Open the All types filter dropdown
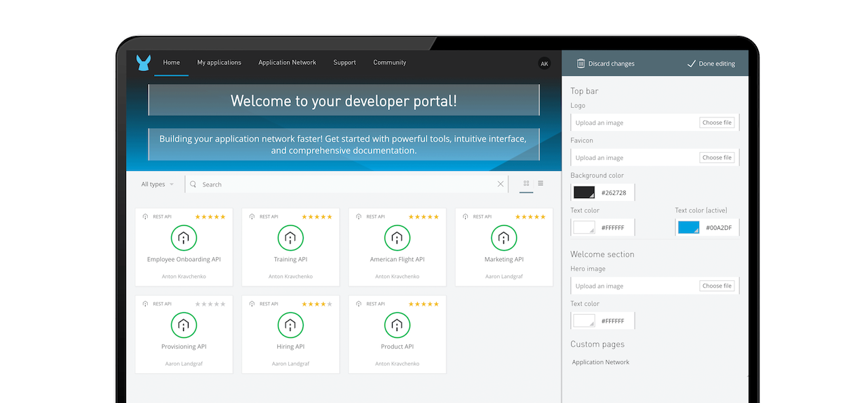The height and width of the screenshot is (403, 868). click(157, 184)
